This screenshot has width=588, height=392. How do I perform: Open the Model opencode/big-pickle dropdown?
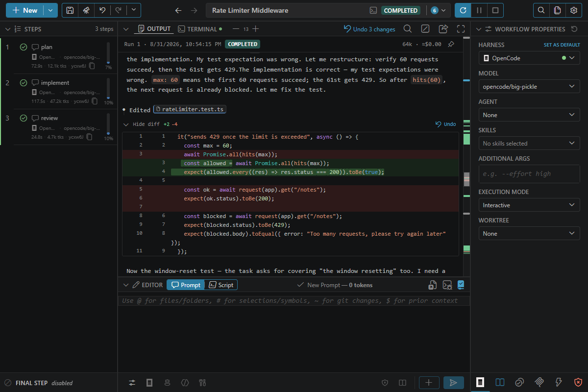[529, 86]
